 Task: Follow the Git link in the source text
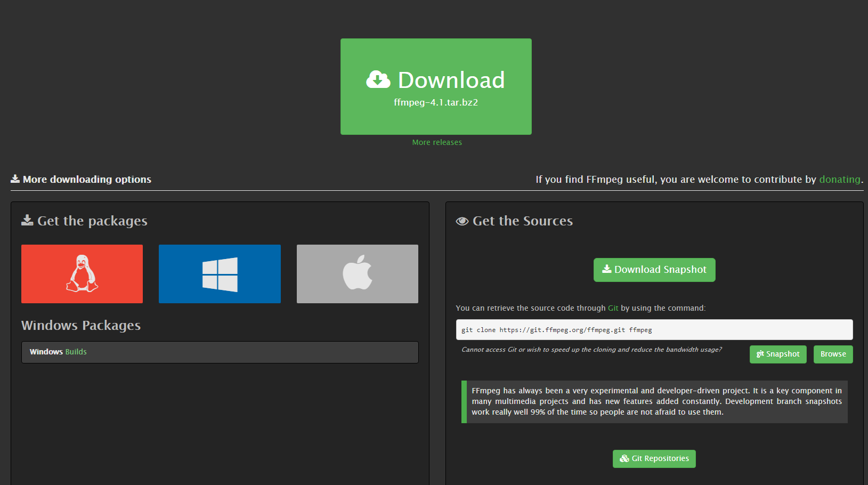(x=613, y=308)
